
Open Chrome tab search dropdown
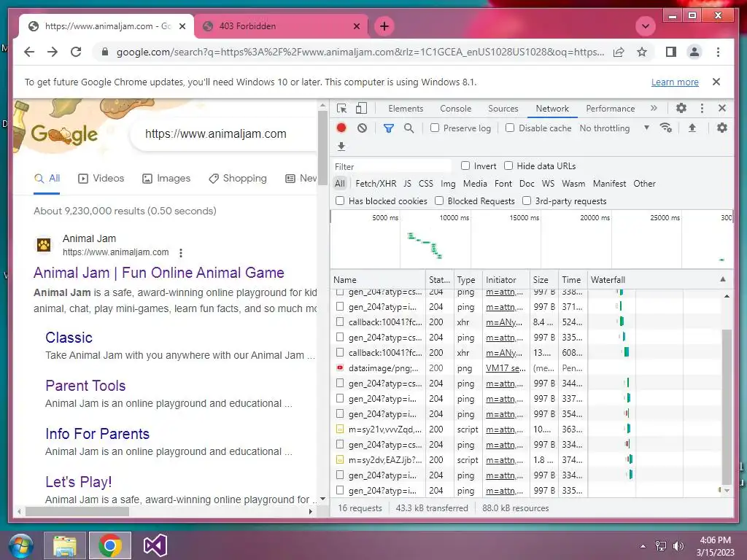646,26
